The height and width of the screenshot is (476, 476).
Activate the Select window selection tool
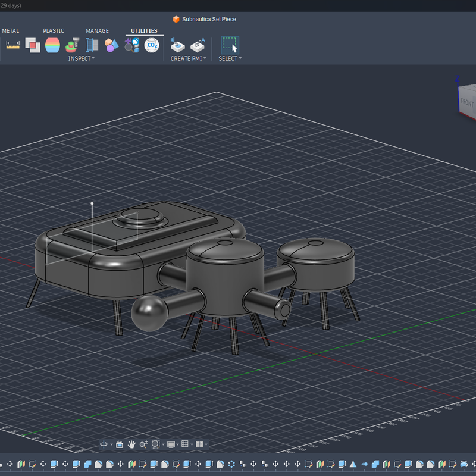[230, 45]
